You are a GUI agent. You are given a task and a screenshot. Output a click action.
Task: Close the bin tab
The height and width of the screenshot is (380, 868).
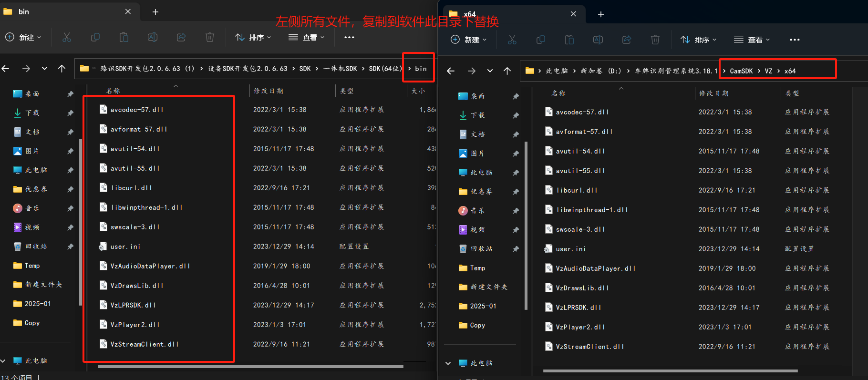[x=128, y=12]
